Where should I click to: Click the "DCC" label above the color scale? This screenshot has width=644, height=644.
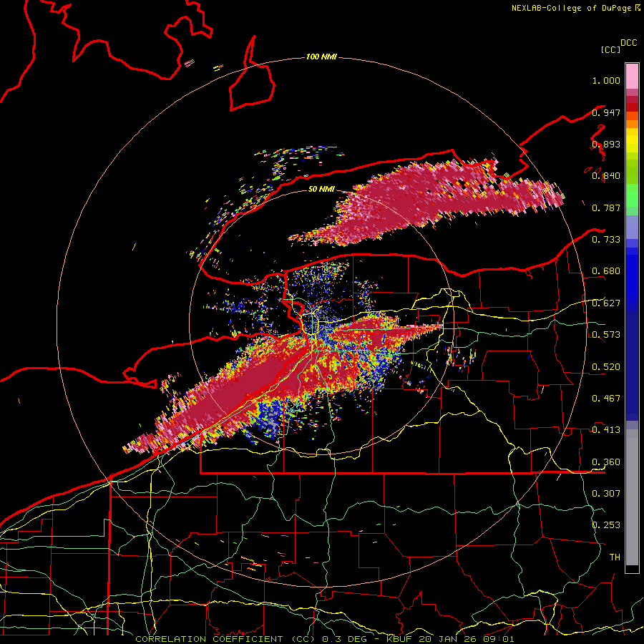point(629,43)
